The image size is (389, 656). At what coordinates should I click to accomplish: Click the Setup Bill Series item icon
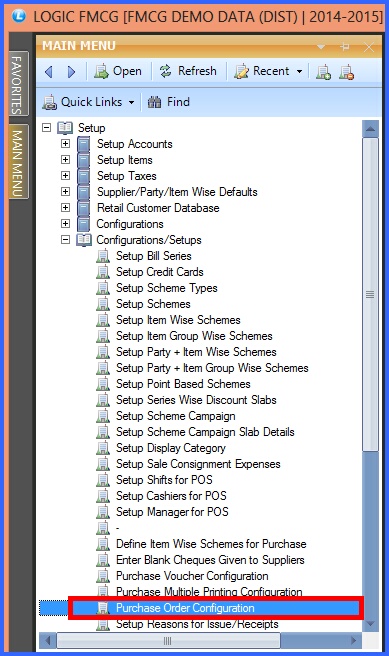(x=103, y=256)
